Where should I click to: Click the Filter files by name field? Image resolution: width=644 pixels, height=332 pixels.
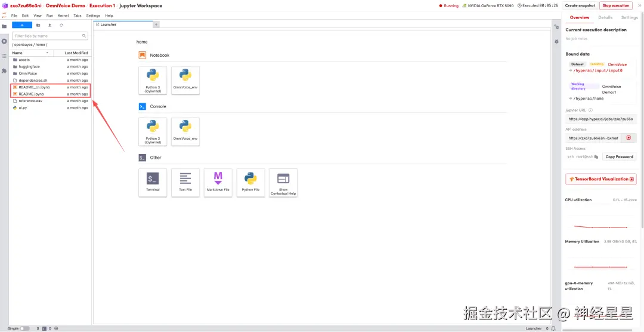coord(50,36)
